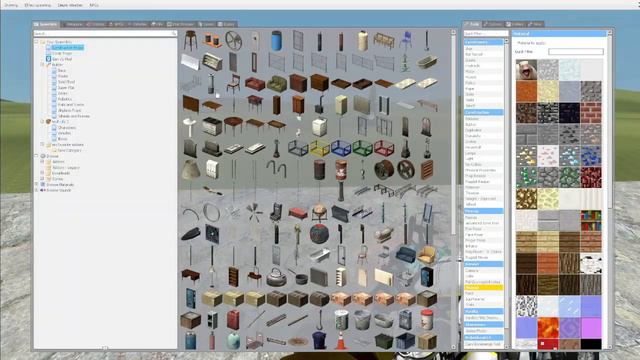The width and height of the screenshot is (640, 360).
Task: Select the blue plastic chair prop
Action: (x=405, y=40)
